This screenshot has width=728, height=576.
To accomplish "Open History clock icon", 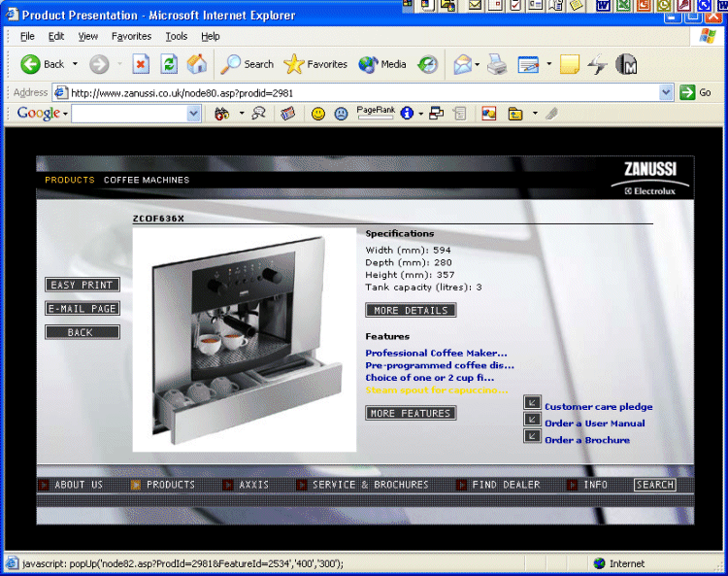I will point(428,64).
